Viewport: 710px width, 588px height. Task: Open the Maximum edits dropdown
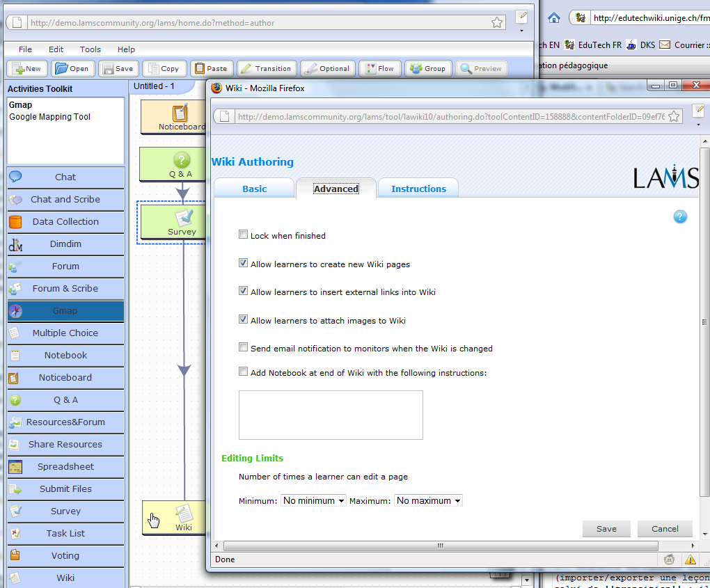pos(428,500)
